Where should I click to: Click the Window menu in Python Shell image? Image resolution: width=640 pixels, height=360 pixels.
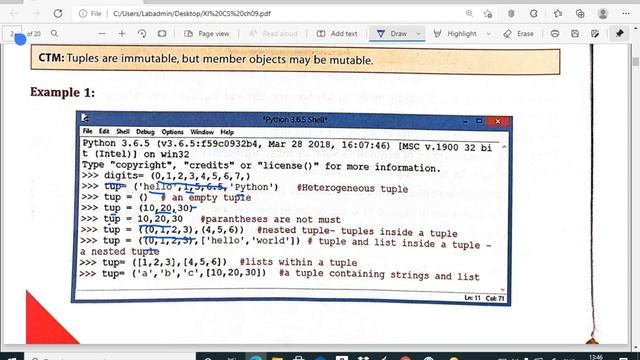coord(202,132)
